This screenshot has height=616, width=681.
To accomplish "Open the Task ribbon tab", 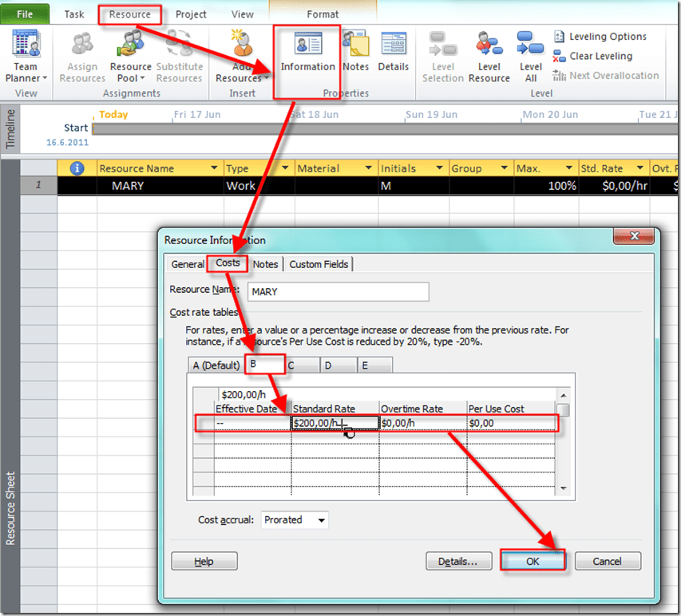I will pyautogui.click(x=74, y=14).
